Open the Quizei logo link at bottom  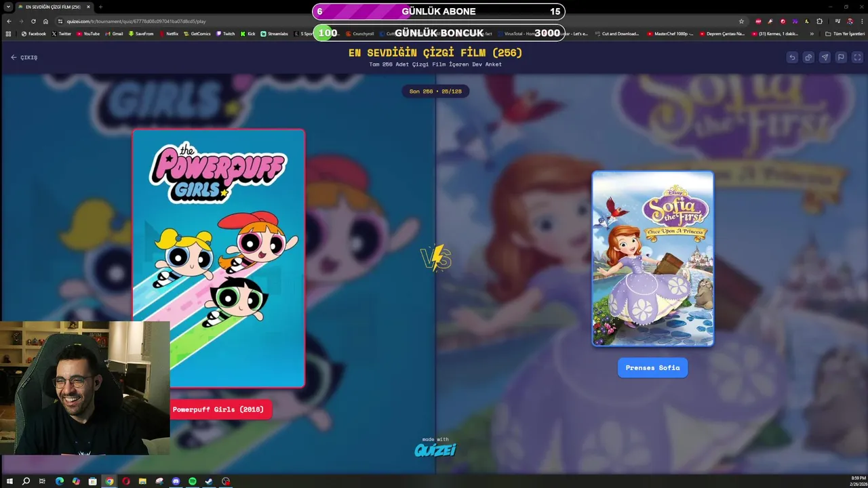click(x=435, y=449)
